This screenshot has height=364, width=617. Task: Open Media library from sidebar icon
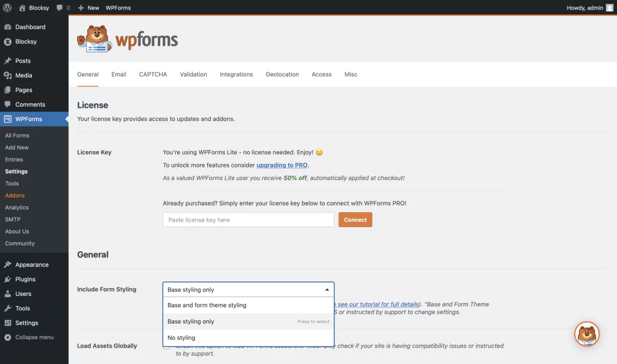pos(8,75)
